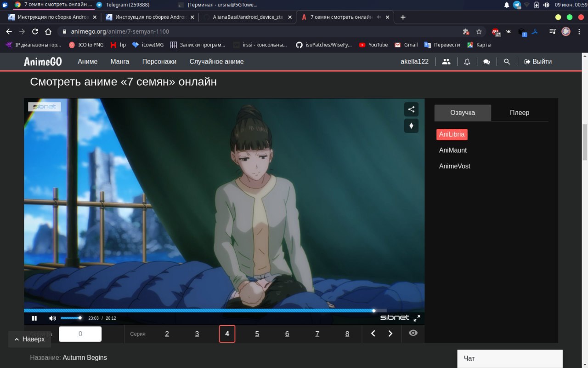Toggle the watched eye icon
This screenshot has width=588, height=368.
[413, 333]
